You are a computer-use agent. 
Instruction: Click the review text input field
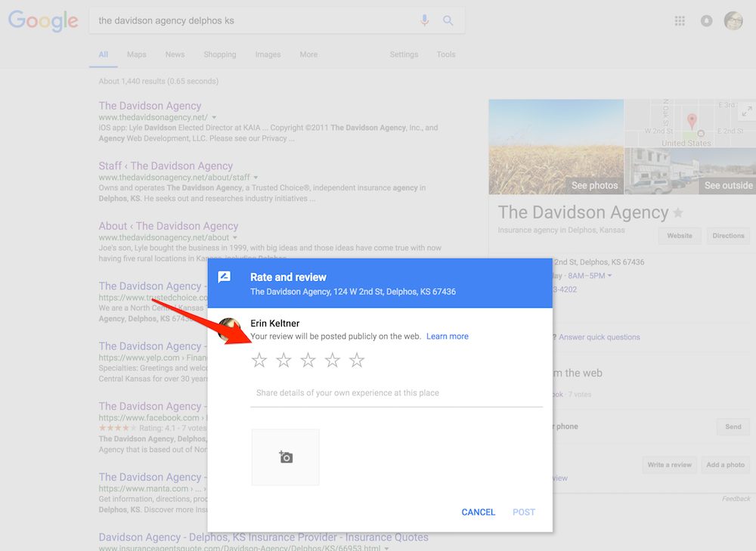tap(396, 393)
